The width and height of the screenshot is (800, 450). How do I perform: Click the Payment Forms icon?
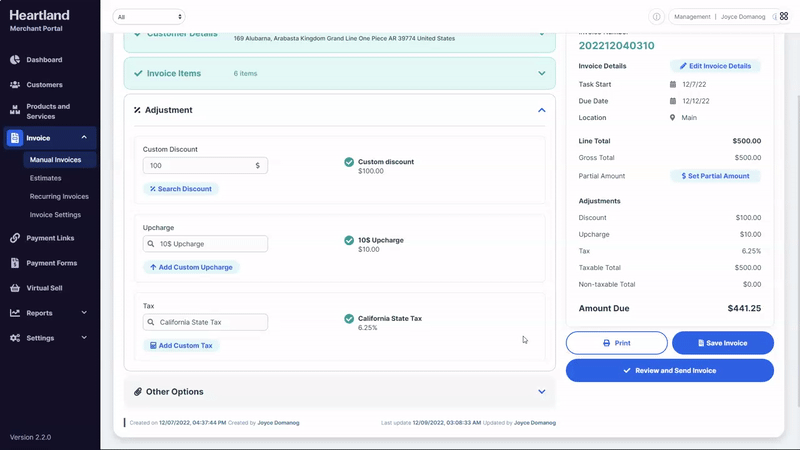point(15,263)
